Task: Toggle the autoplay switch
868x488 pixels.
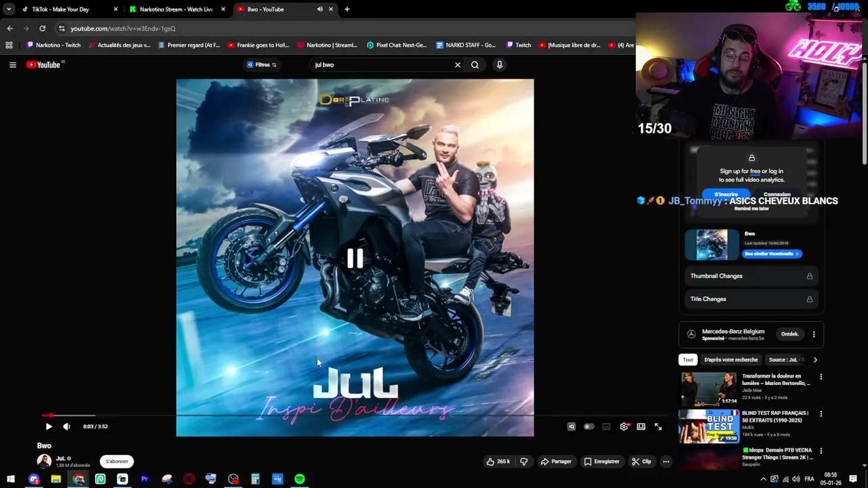Action: pyautogui.click(x=589, y=426)
